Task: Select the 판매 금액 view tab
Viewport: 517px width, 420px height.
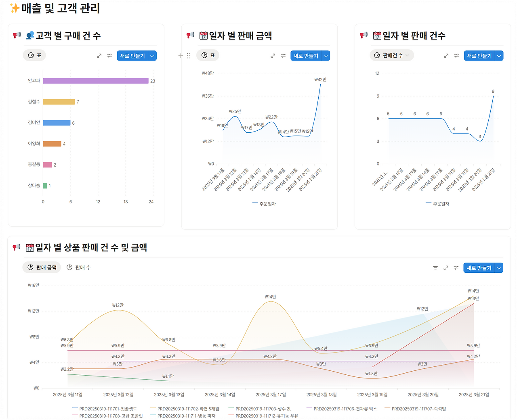Action: point(42,267)
